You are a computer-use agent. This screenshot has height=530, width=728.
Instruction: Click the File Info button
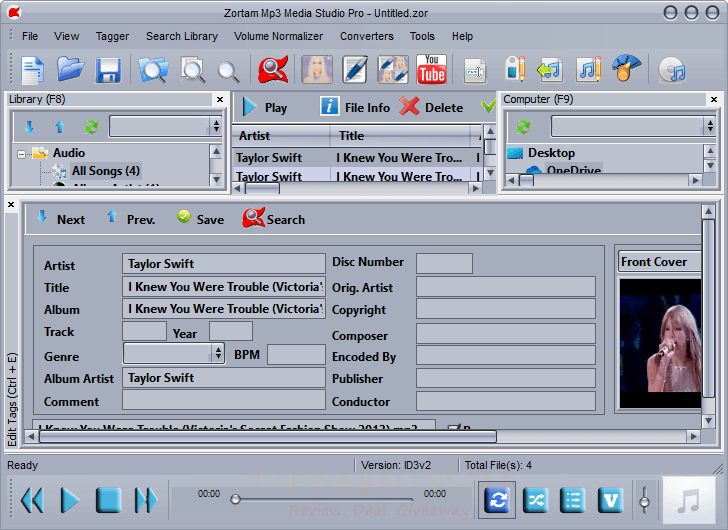click(355, 108)
